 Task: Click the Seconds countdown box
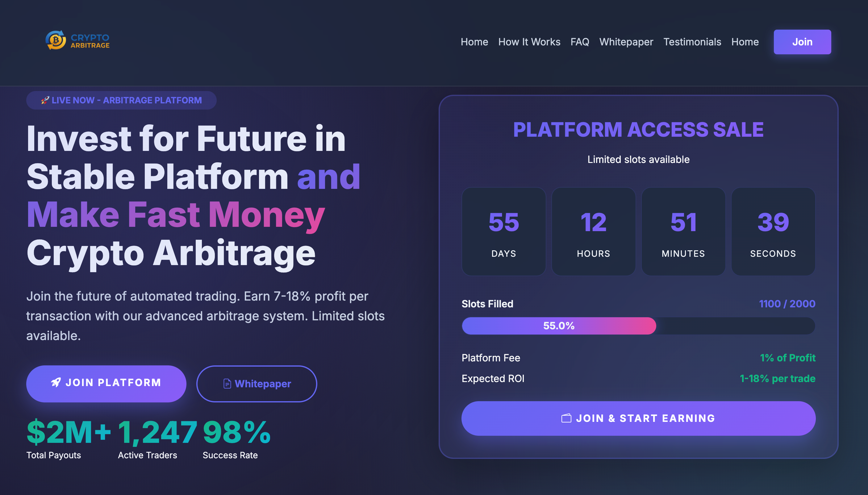click(x=773, y=231)
